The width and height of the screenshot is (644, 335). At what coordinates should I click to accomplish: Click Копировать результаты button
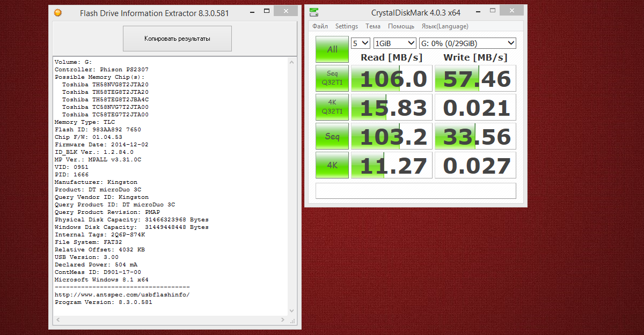[177, 39]
